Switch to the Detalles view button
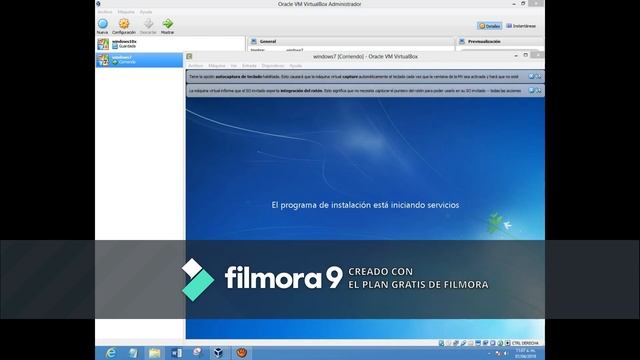 click(489, 26)
